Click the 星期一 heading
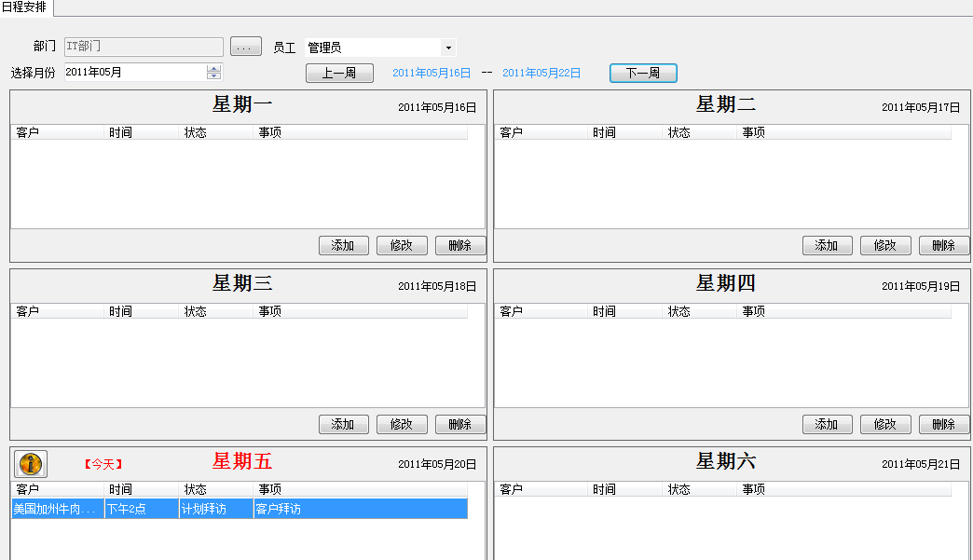Viewport: 973px width, 560px height. point(242,104)
